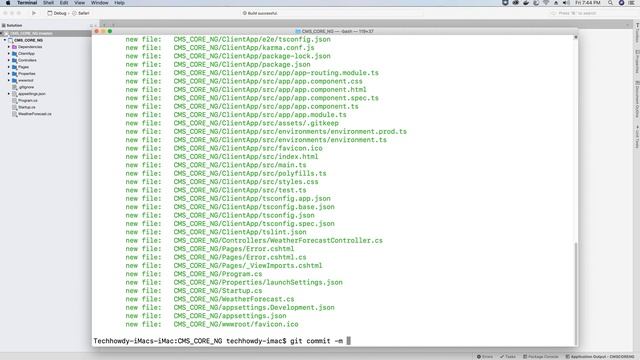
Task: Click the Toolbox tab on right edge
Action: (637, 33)
